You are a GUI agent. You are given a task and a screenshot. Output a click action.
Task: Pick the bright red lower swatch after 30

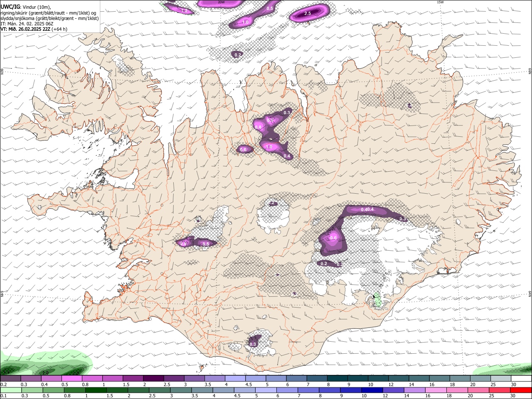coord(520,390)
